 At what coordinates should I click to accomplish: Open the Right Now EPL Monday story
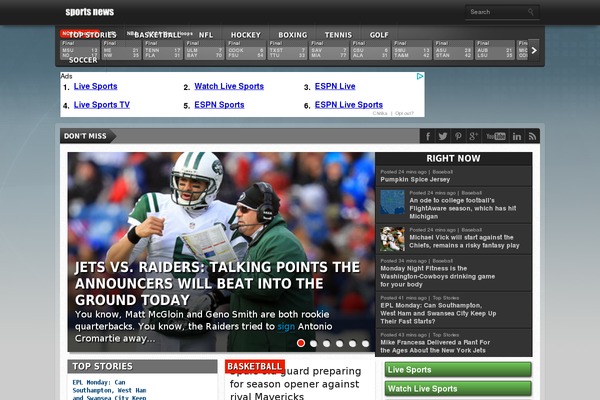pyautogui.click(x=438, y=313)
